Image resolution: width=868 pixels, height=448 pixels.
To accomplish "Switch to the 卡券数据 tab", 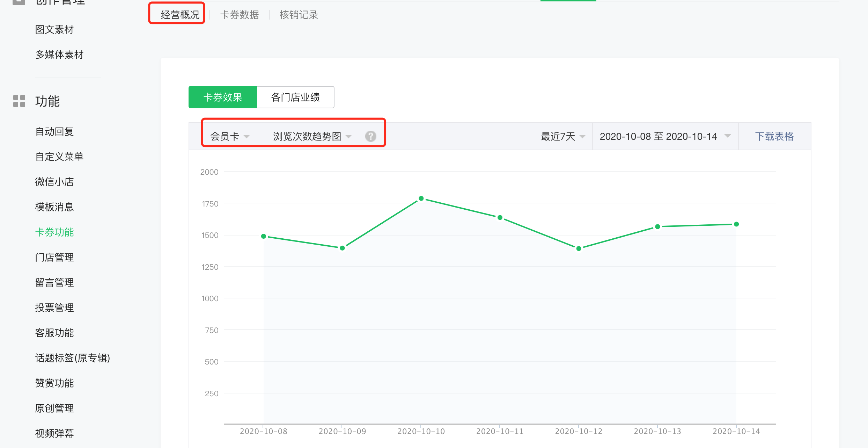I will point(240,15).
